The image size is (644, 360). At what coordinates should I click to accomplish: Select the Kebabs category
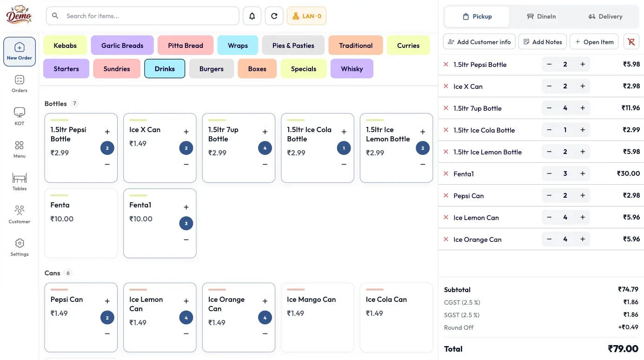click(x=65, y=45)
